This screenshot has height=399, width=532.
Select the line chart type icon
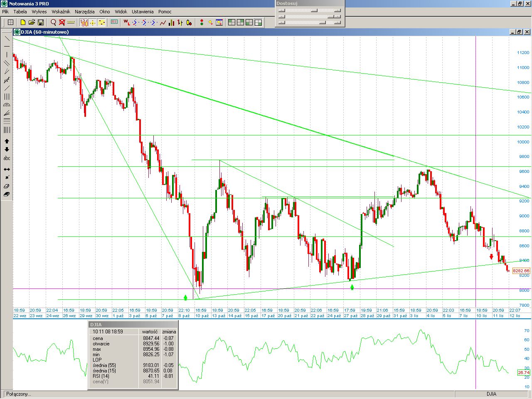click(163, 22)
